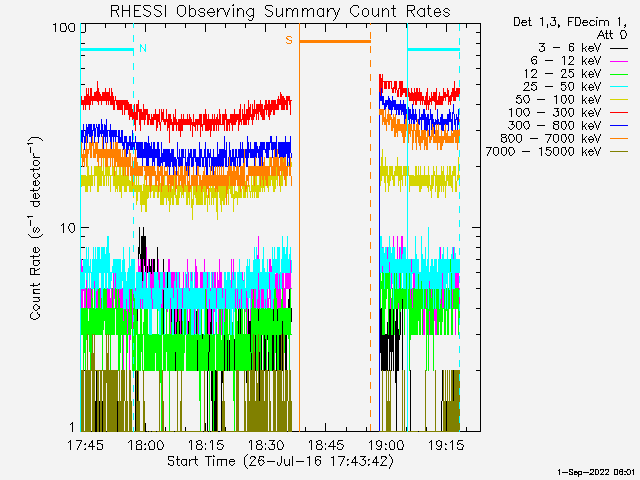Click the y-axis tick label '100'

tap(64, 28)
